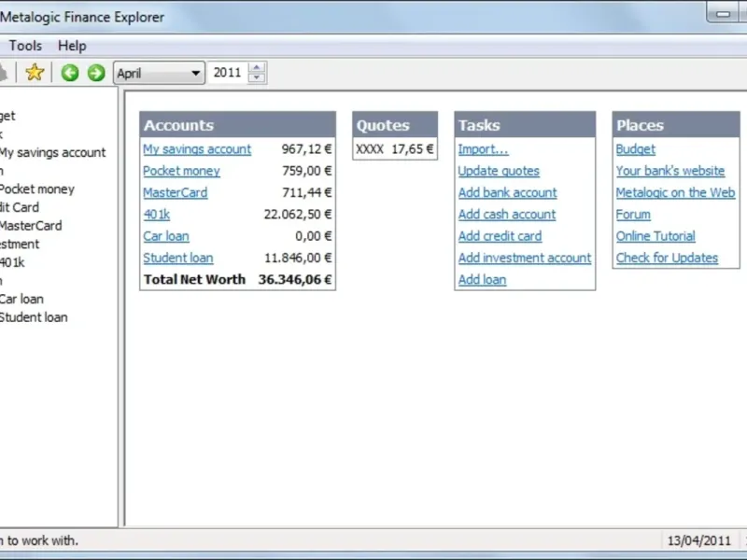The width and height of the screenshot is (747, 560).
Task: Click the Update quotes task
Action: [x=499, y=171]
